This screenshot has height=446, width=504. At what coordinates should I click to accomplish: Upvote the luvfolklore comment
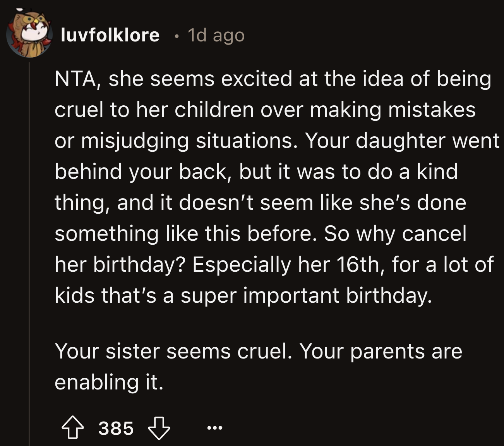point(73,428)
